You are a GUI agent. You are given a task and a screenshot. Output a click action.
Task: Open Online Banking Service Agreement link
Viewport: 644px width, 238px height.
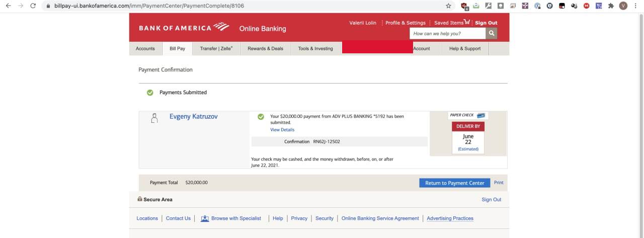380,218
